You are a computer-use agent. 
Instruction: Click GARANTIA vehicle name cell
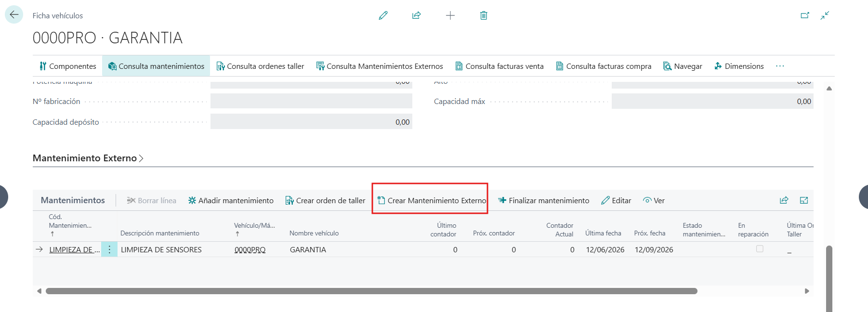(x=308, y=249)
